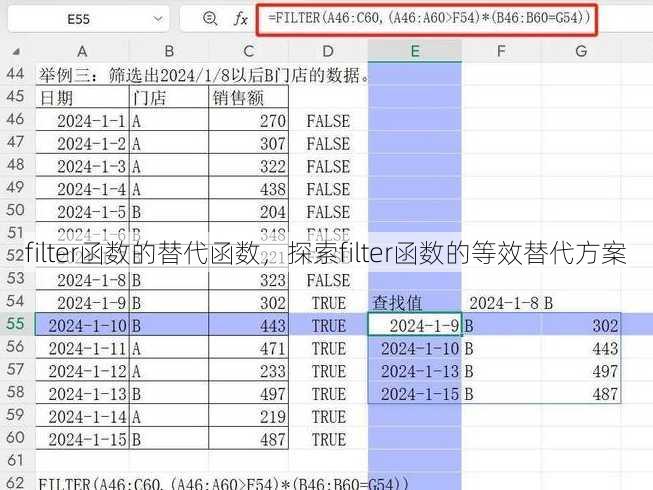Click result value 443 in column G
653x490 pixels.
pos(581,348)
